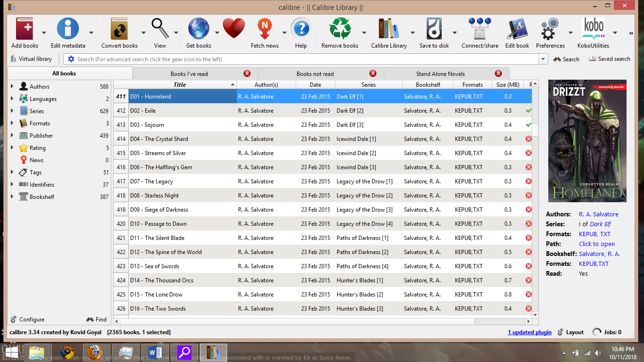Close the Books not read tab
644x362 pixels.
click(x=373, y=74)
